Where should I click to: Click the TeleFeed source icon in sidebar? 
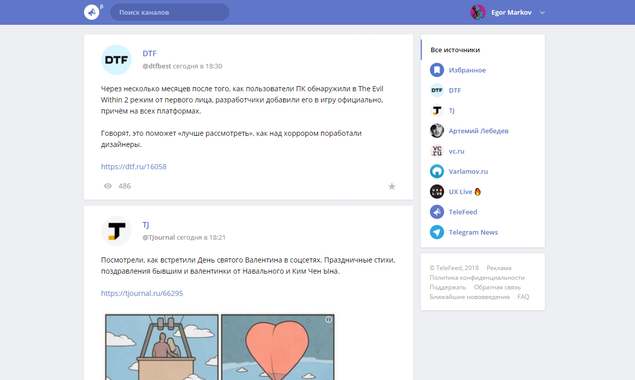(437, 212)
